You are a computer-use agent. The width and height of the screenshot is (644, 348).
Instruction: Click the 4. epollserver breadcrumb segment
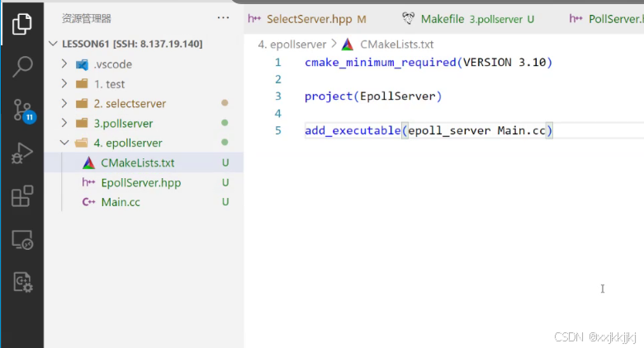pos(292,45)
